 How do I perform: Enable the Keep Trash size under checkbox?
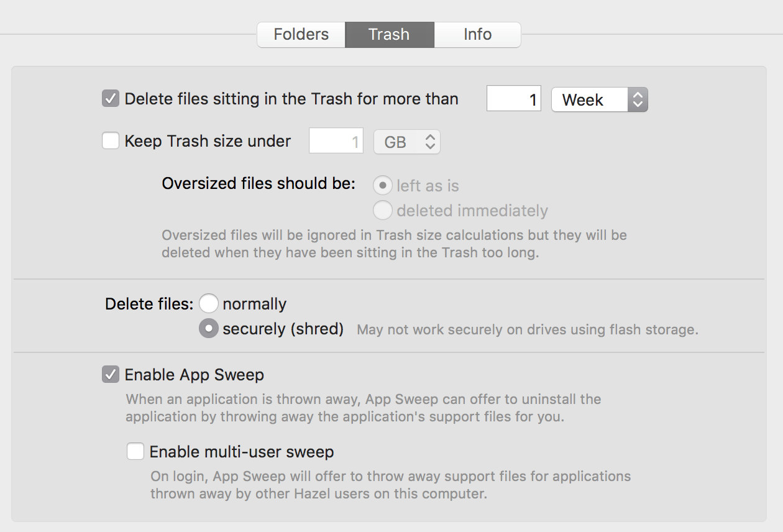[x=111, y=141]
